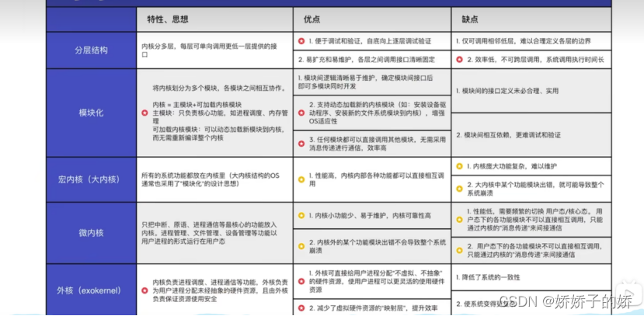Click the cell 降低了系统的一致性
This screenshot has width=644, height=316.
tap(531, 277)
